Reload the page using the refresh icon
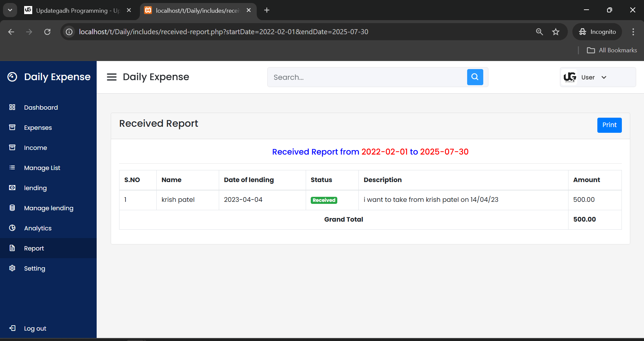 coord(47,32)
